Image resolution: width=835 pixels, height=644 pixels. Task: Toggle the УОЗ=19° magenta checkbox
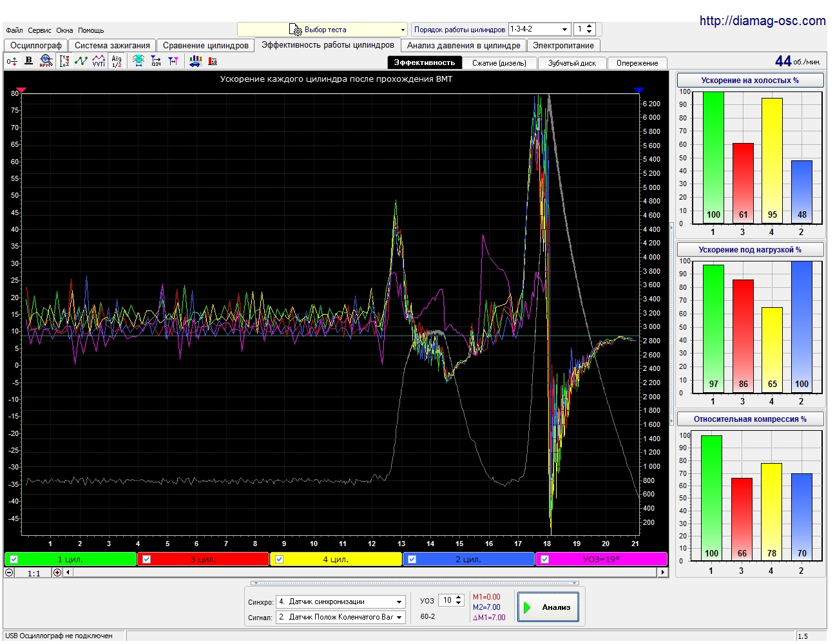tap(544, 560)
